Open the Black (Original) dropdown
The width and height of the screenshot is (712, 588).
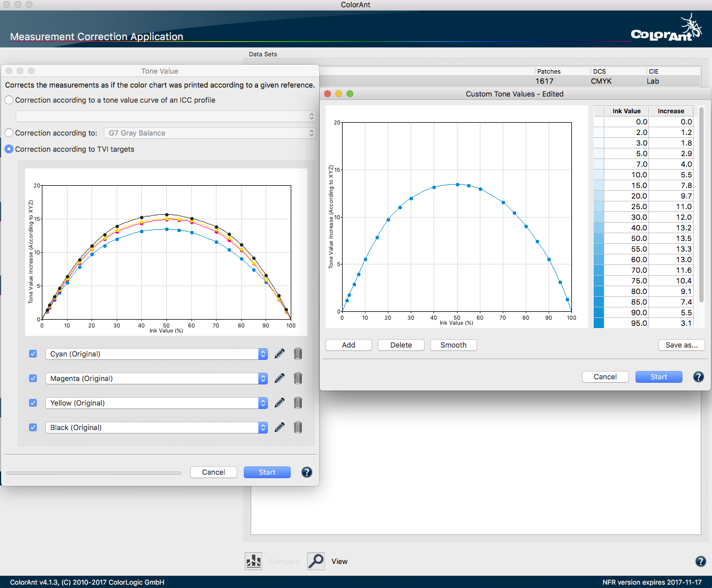156,427
